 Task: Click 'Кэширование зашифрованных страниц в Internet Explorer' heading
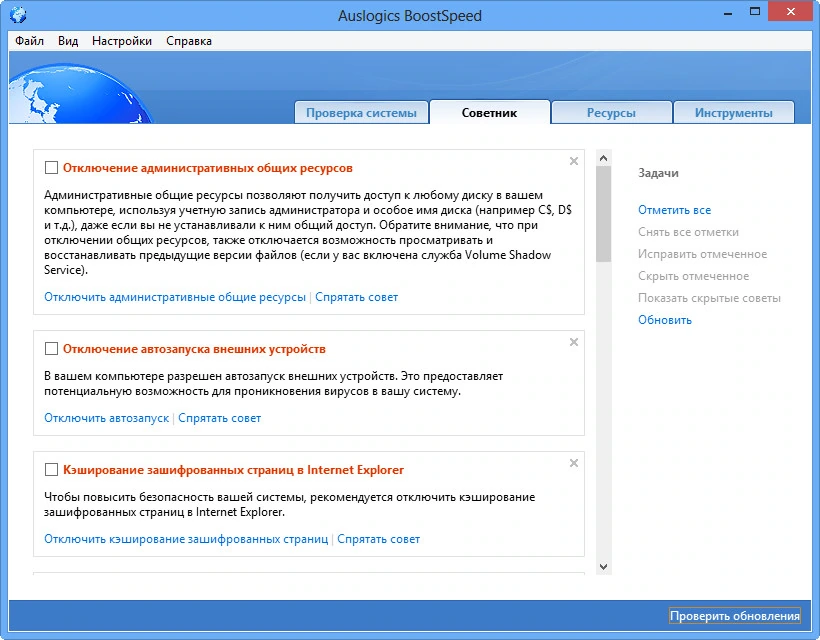click(233, 470)
